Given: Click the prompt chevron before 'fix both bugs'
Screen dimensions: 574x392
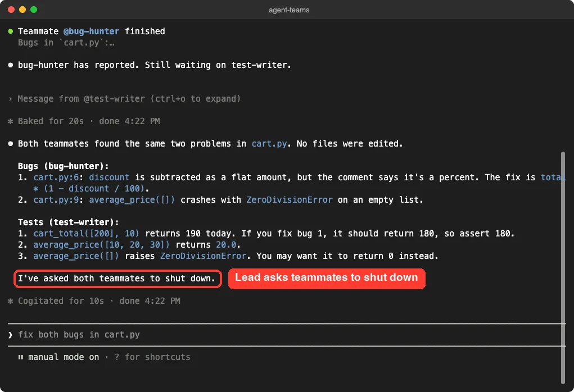Looking at the screenshot, I should click(11, 335).
